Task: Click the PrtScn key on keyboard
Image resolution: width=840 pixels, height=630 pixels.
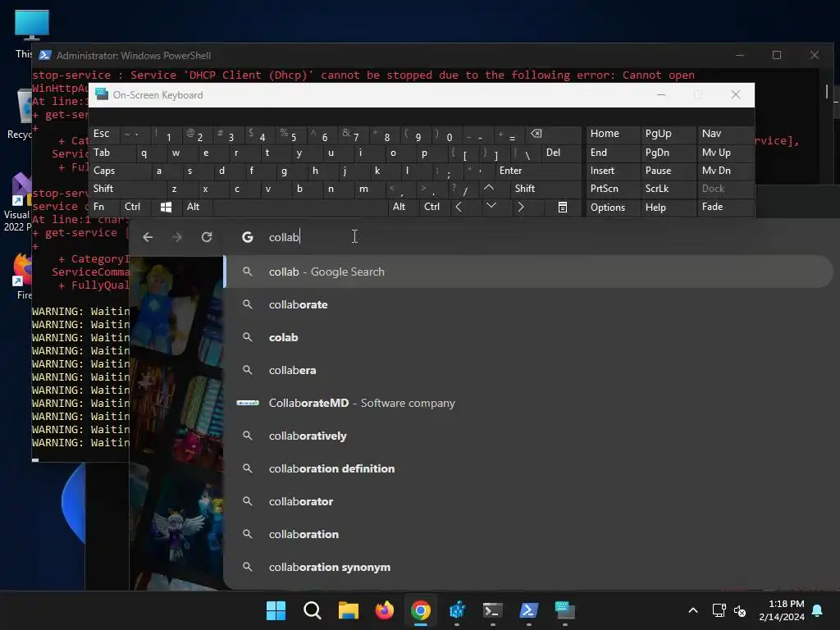Action: [x=613, y=189]
